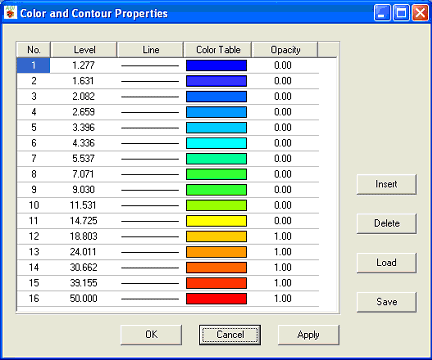Select row number 1 cell
Image resolution: width=432 pixels, height=360 pixels.
click(33, 65)
